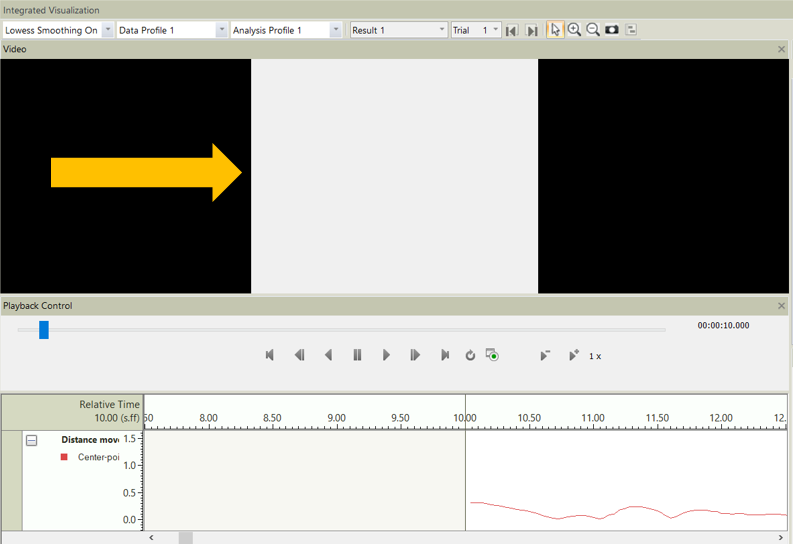Decrease the playback speed
This screenshot has height=545, width=793.
[545, 355]
